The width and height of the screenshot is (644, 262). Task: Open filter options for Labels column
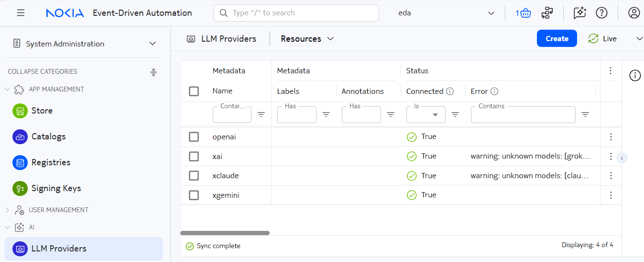[x=326, y=114]
